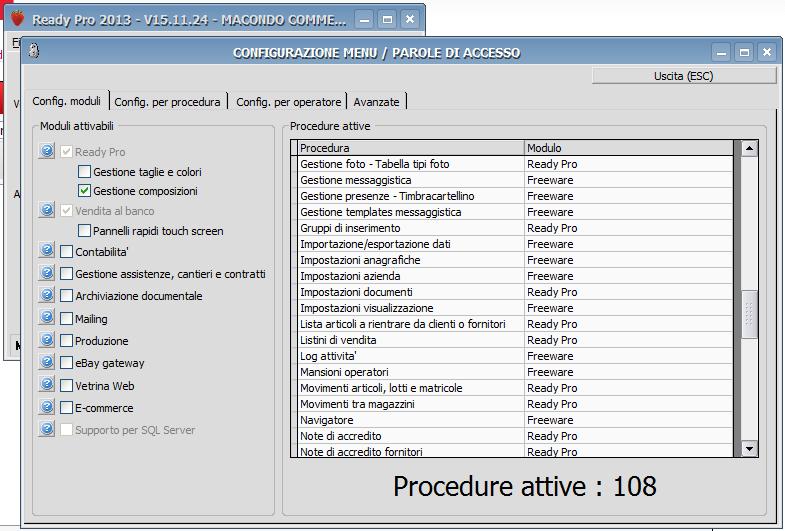This screenshot has height=531, width=785.
Task: Click procedure list scrollbar down arrow
Action: 749,448
